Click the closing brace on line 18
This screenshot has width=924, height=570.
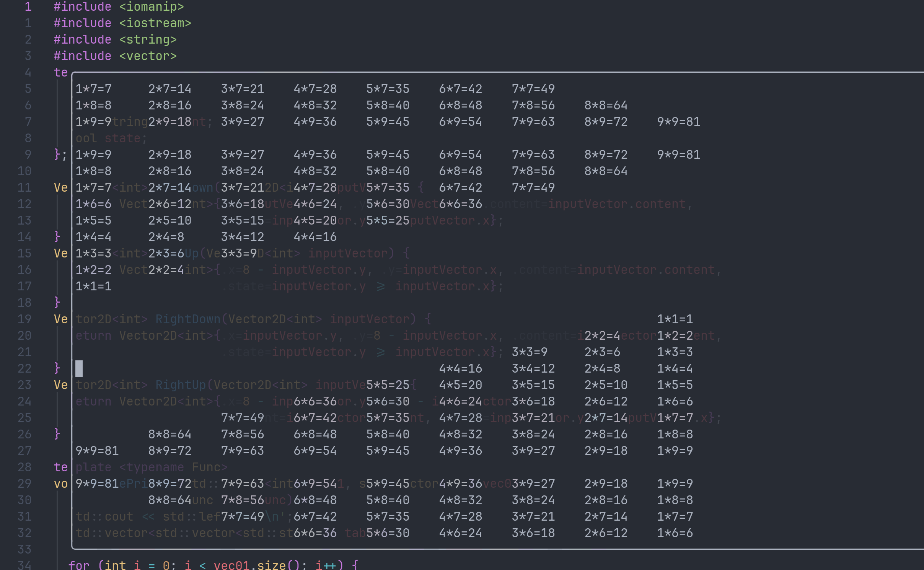tap(57, 303)
